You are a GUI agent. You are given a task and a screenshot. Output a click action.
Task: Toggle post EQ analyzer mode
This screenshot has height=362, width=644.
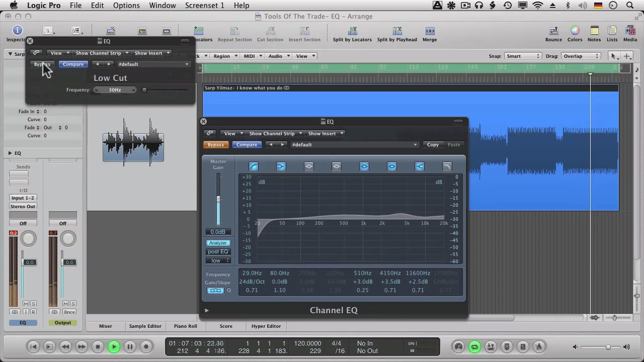pyautogui.click(x=218, y=252)
